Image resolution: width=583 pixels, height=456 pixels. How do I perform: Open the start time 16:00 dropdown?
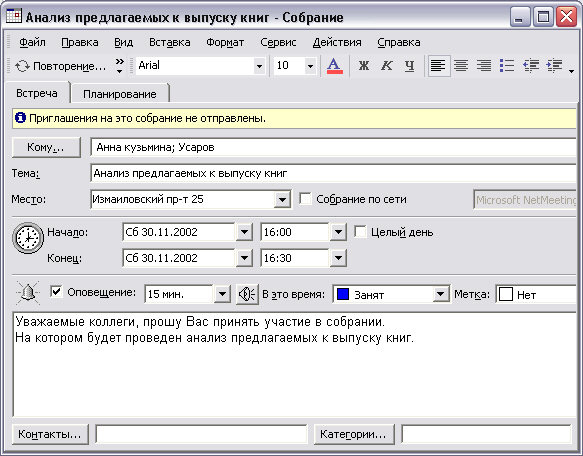[x=338, y=232]
